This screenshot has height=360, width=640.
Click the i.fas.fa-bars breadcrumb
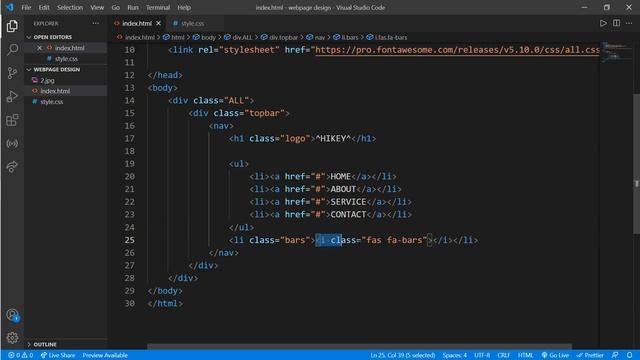point(387,37)
